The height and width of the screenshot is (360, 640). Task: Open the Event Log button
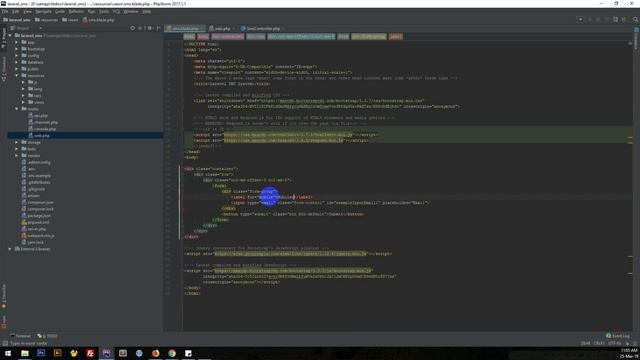click(x=618, y=336)
